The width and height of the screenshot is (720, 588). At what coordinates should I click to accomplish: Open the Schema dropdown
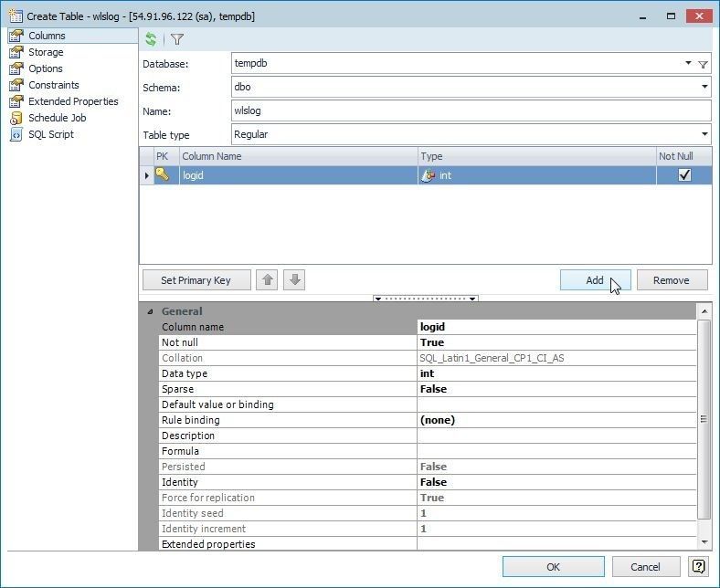click(704, 87)
